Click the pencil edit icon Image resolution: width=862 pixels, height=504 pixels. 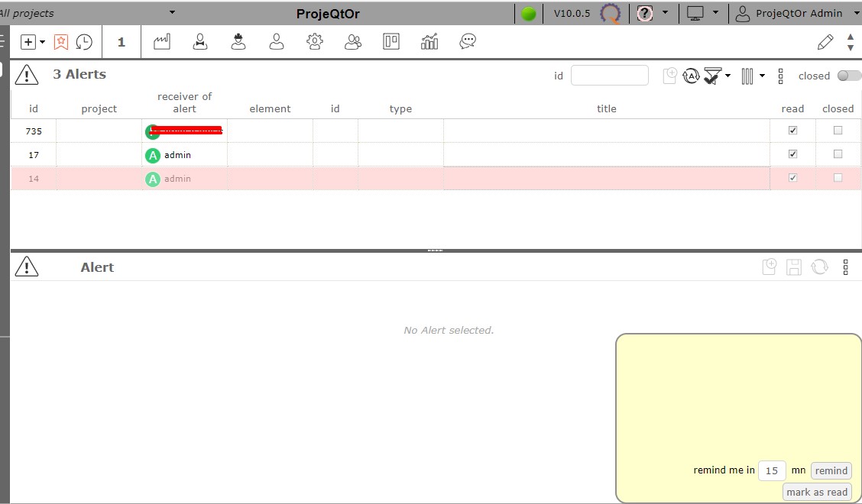click(825, 42)
